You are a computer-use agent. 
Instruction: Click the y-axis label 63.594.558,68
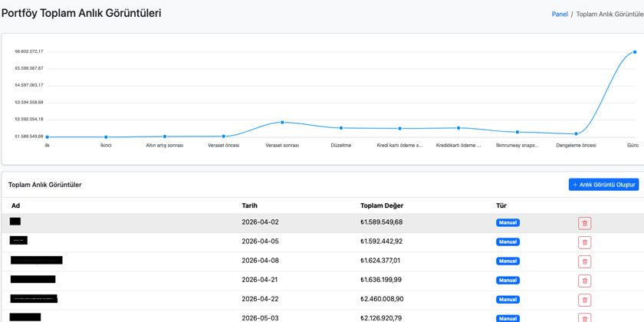click(x=29, y=102)
